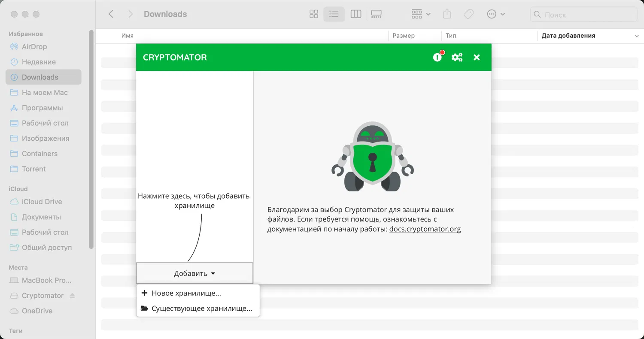Select Downloads in the Finder sidebar
This screenshot has width=644, height=339.
(43, 77)
